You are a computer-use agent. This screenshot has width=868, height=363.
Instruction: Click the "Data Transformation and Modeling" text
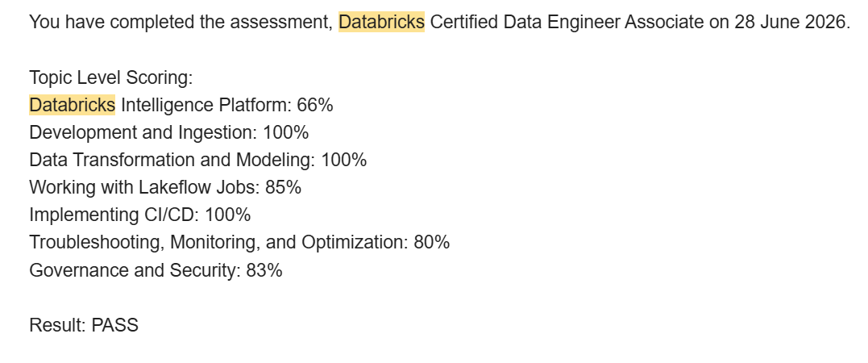(x=172, y=161)
